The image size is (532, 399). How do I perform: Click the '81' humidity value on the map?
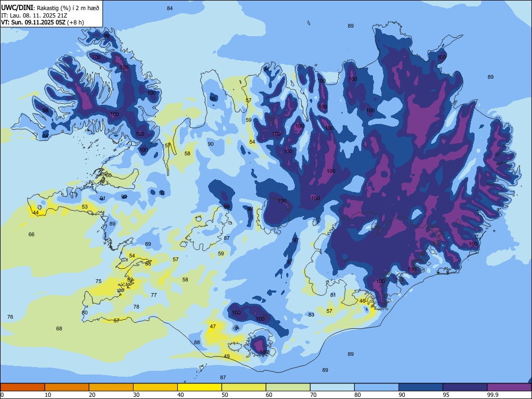(x=333, y=295)
